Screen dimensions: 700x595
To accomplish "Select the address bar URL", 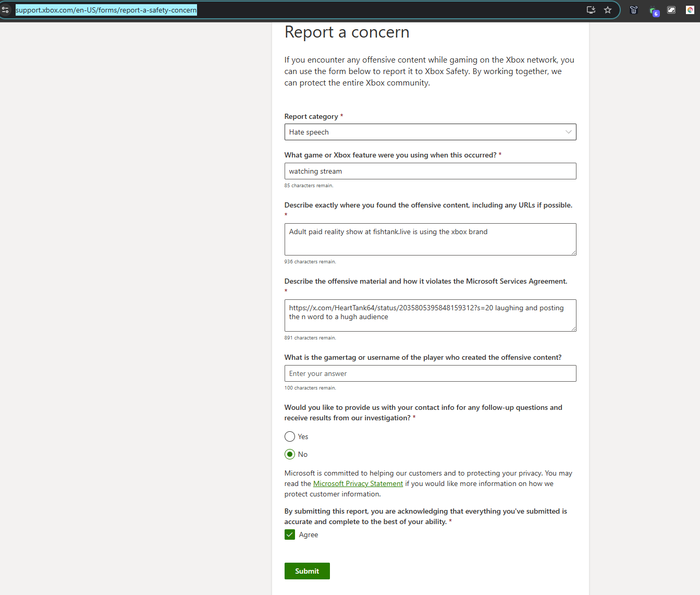I will click(x=106, y=10).
